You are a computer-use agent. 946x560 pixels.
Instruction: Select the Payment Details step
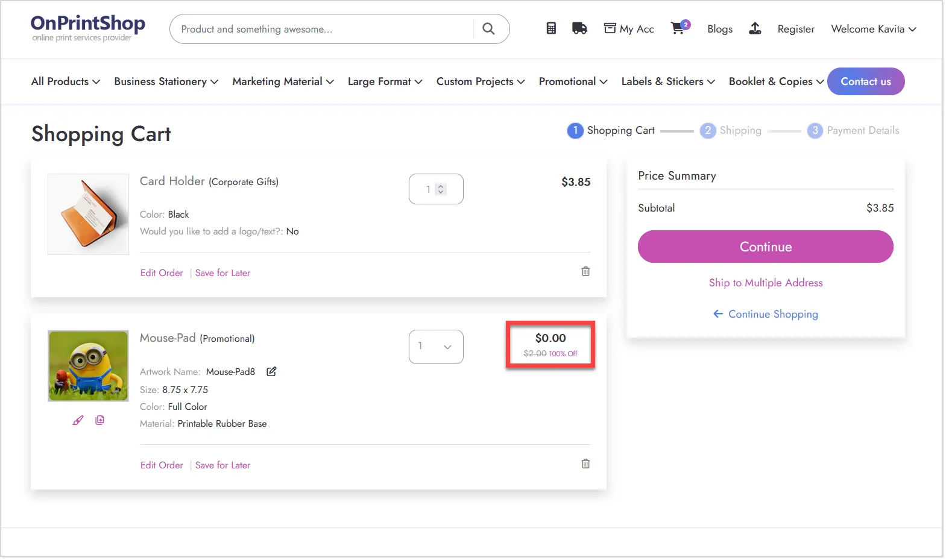click(x=853, y=130)
